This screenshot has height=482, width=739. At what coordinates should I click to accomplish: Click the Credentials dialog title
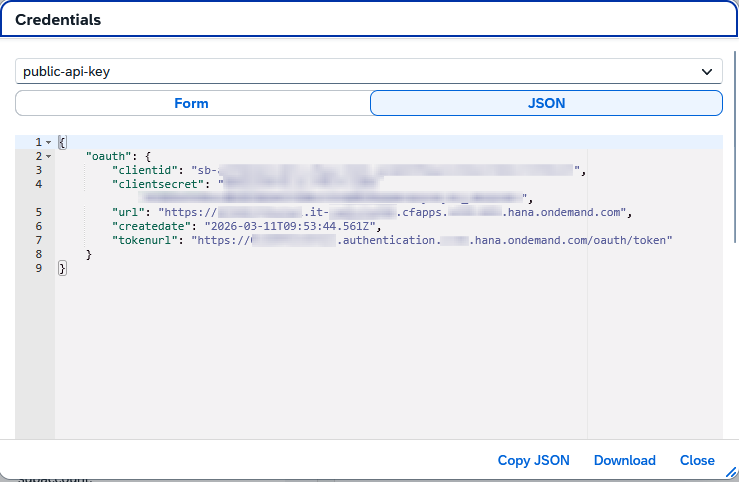click(x=58, y=19)
